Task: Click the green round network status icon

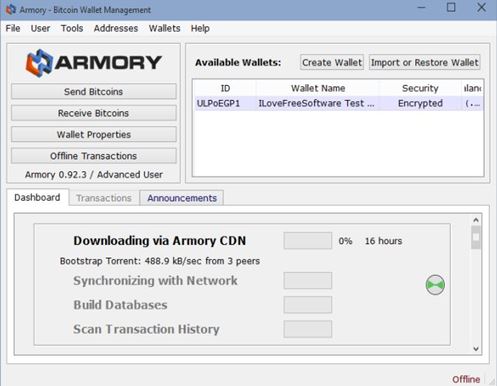Action: pyautogui.click(x=435, y=285)
